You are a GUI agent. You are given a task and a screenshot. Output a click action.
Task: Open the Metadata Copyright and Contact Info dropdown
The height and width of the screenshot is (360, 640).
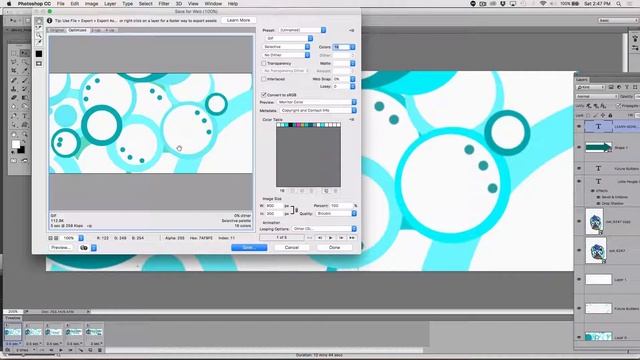(318, 110)
